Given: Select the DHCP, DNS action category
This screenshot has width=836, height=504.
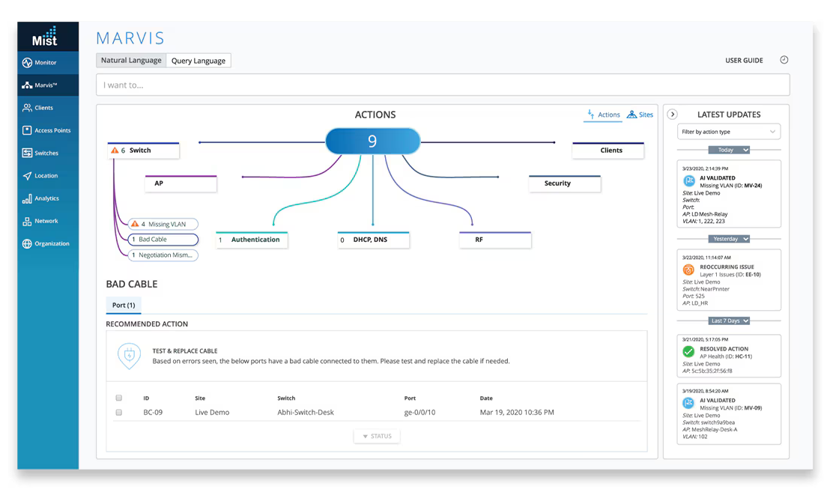Looking at the screenshot, I should tap(373, 240).
